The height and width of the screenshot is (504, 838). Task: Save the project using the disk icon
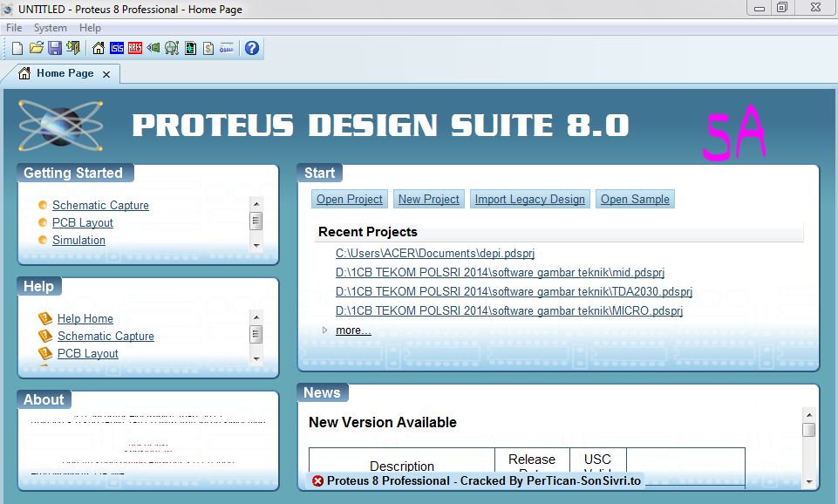55,48
